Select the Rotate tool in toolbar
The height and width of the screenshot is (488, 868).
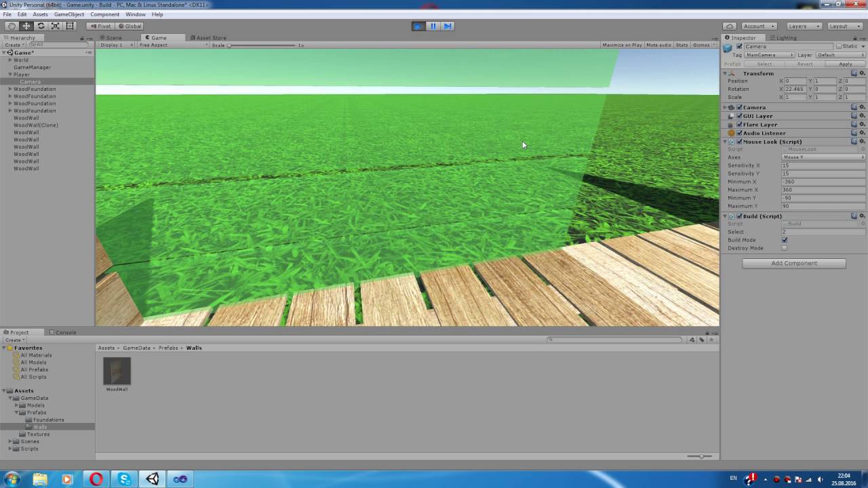pos(41,26)
